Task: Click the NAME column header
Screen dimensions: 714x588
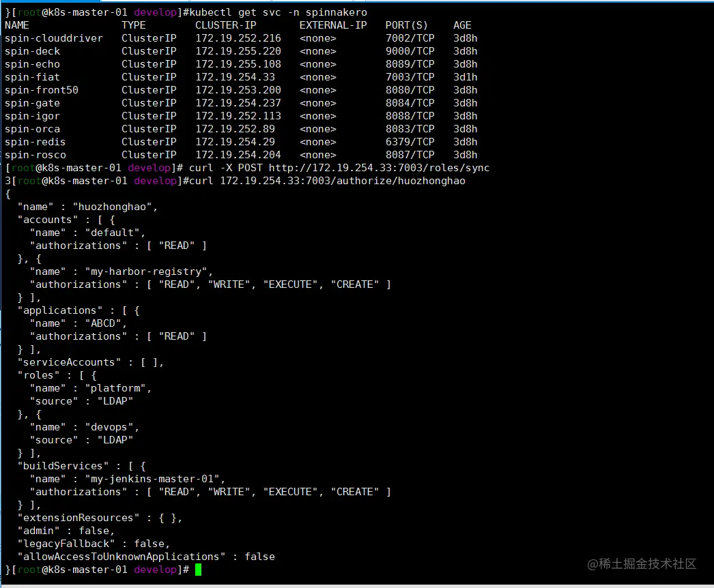Action: (x=17, y=25)
